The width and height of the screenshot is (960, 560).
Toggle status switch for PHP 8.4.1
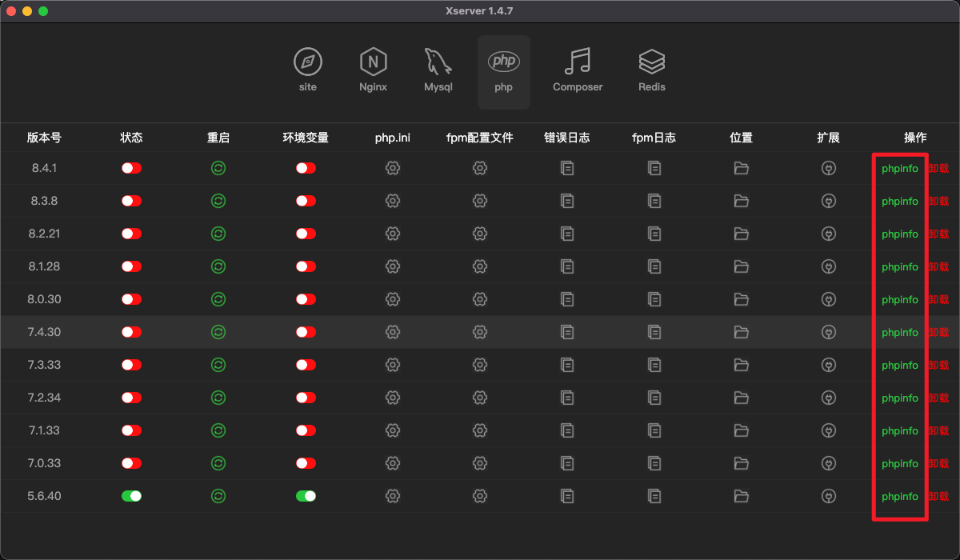(131, 168)
